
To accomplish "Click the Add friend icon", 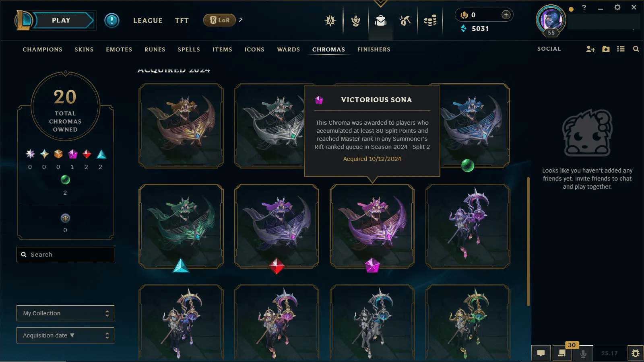I will click(x=590, y=49).
